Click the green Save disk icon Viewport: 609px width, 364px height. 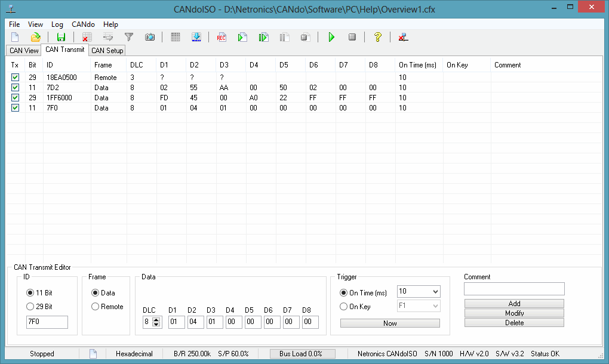(61, 37)
